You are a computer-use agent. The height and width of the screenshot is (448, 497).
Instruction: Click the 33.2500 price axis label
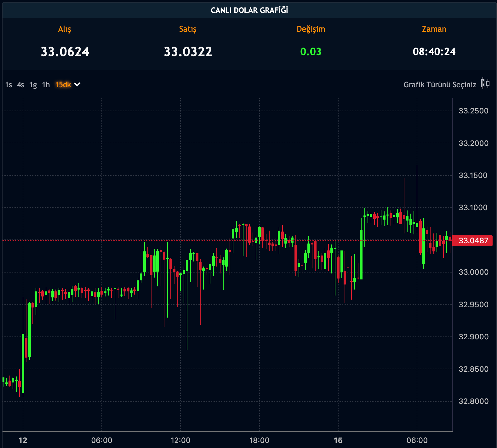[473, 111]
